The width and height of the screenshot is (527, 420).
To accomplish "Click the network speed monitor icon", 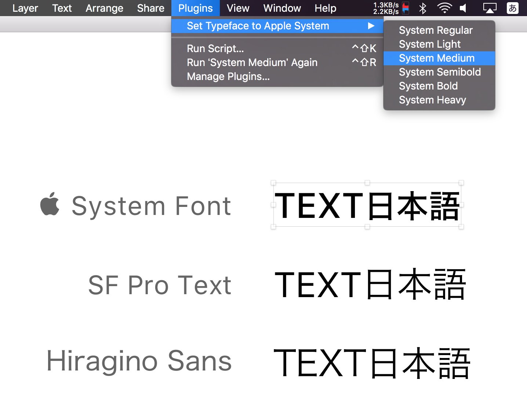I will (x=406, y=8).
